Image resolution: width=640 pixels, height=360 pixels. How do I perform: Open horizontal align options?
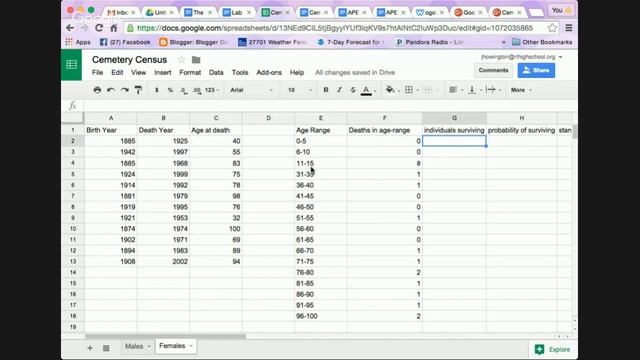tap(453, 90)
